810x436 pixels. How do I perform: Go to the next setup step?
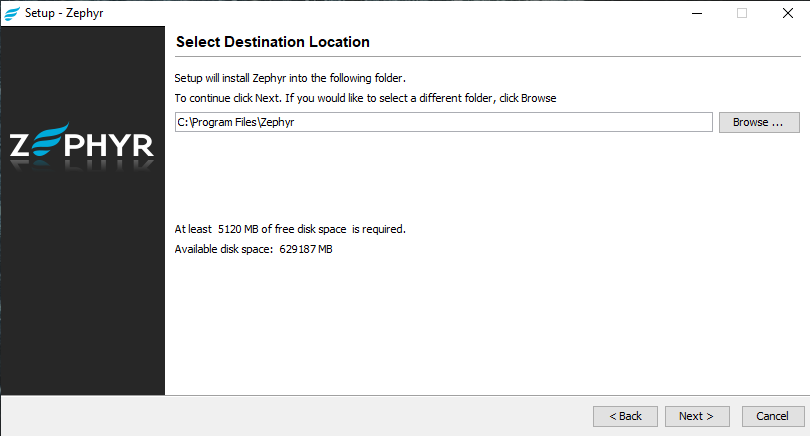tap(696, 416)
